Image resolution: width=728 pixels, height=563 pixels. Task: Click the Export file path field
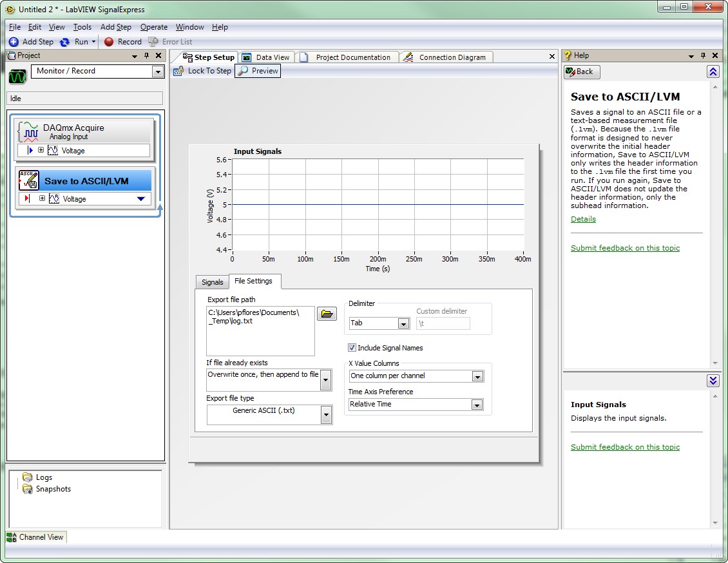[x=260, y=330]
